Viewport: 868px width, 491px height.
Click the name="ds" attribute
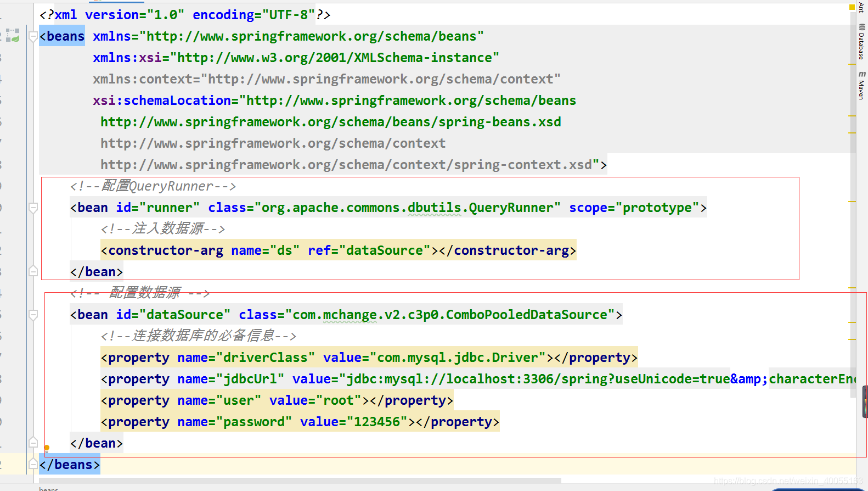266,250
